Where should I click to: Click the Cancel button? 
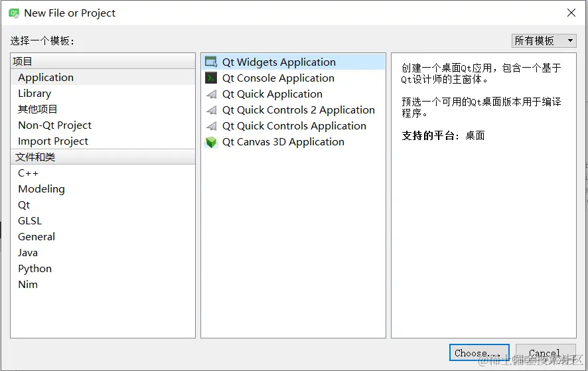coord(546,352)
